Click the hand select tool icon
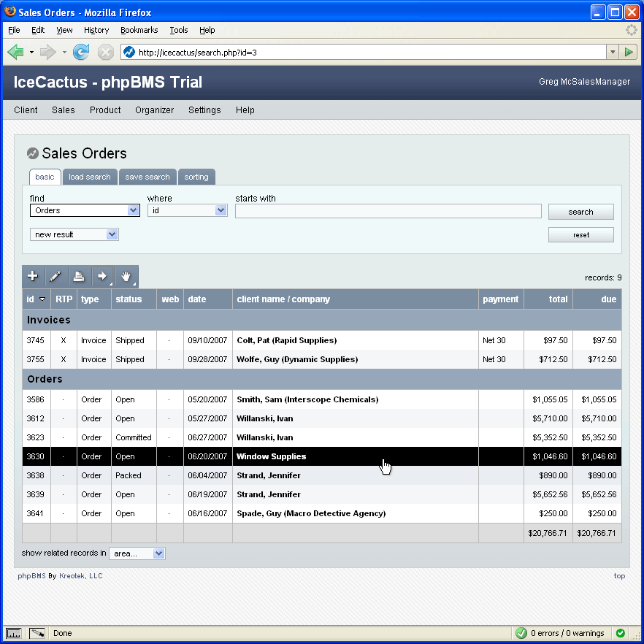This screenshot has height=644, width=644. click(126, 277)
